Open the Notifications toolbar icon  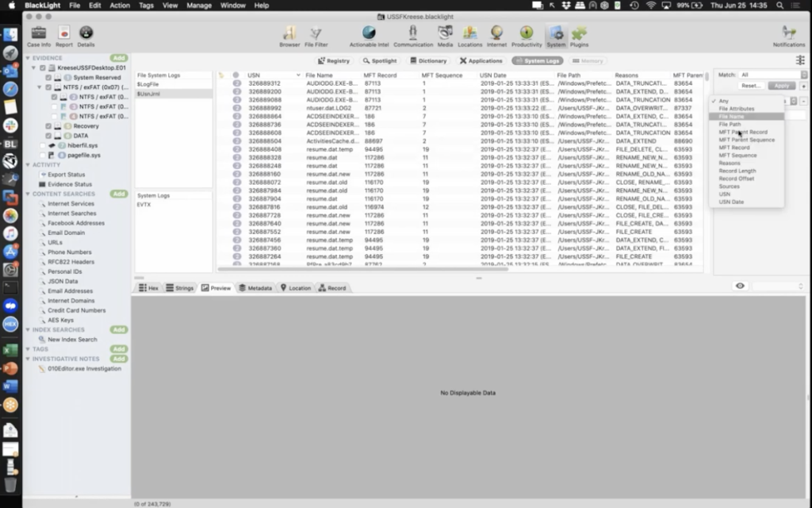(x=789, y=33)
